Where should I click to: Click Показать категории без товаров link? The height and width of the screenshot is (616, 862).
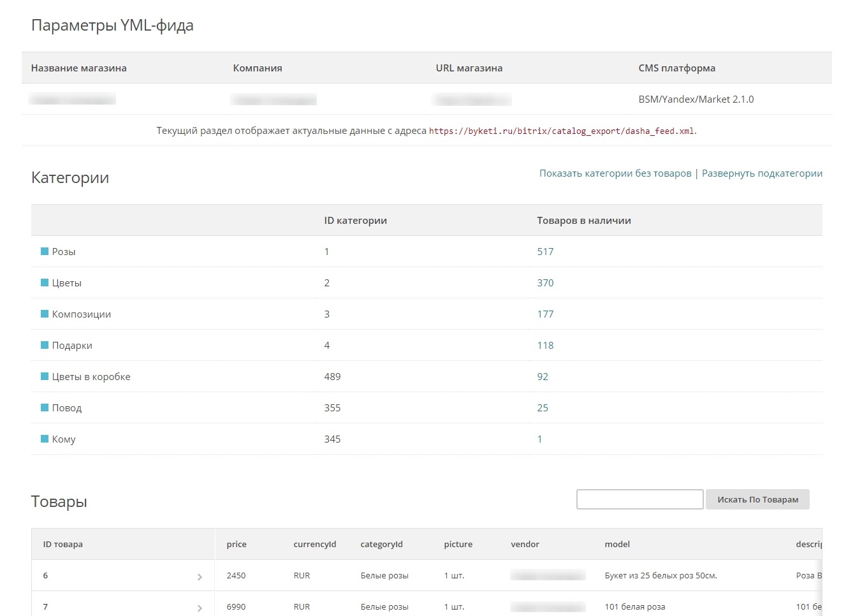coord(615,173)
